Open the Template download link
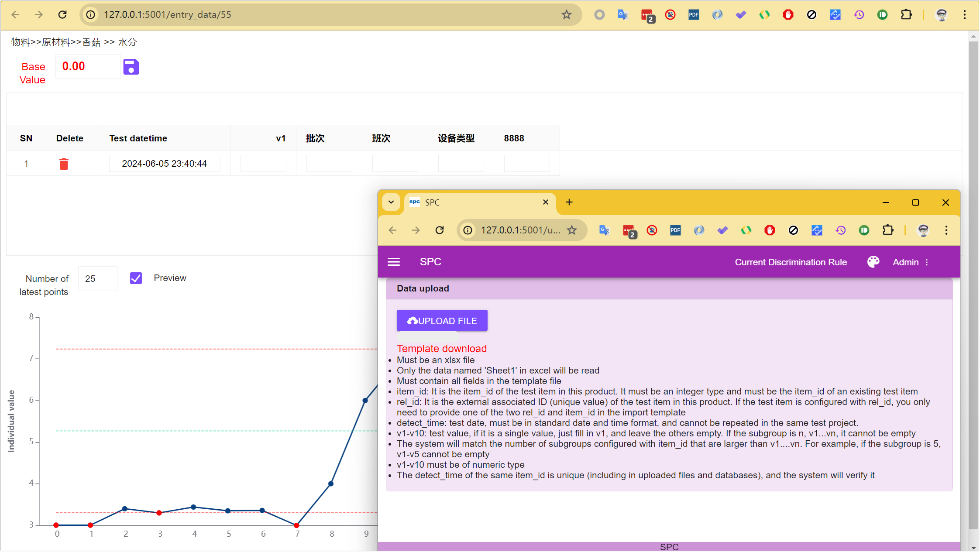The image size is (980, 552). click(442, 349)
